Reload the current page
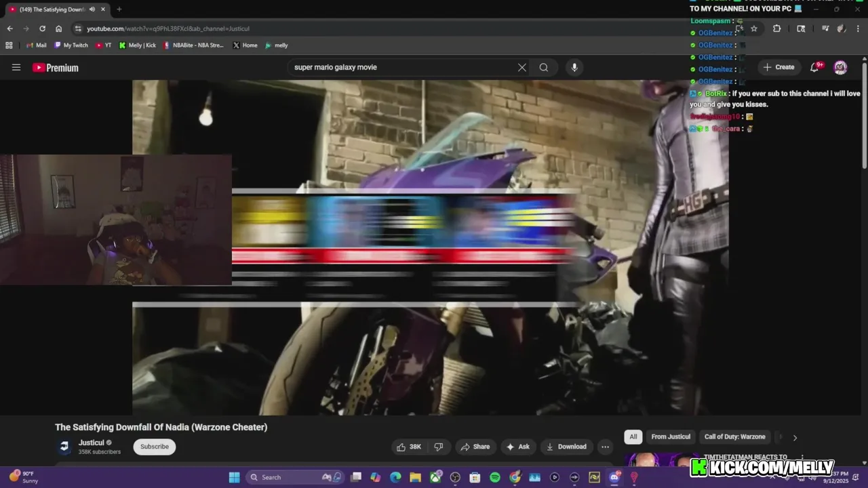 coord(42,28)
